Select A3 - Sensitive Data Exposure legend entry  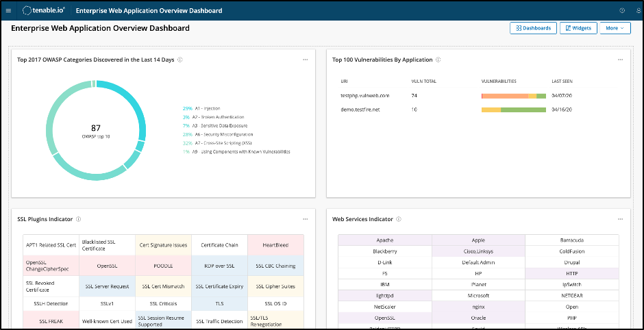(x=215, y=125)
